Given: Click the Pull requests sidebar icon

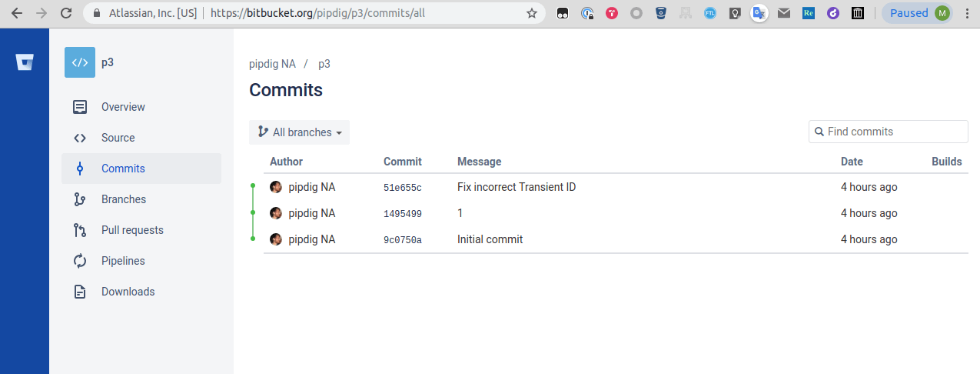Looking at the screenshot, I should (80, 230).
